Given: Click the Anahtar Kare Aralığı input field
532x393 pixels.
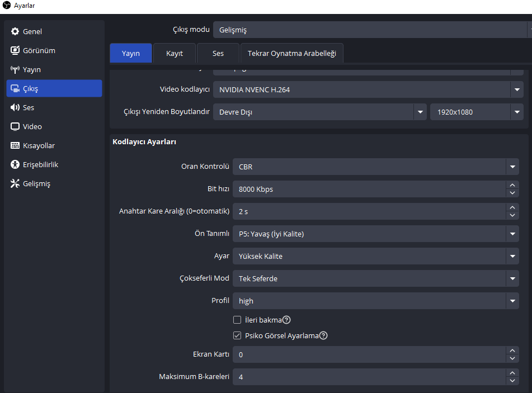Looking at the screenshot, I should pyautogui.click(x=369, y=211).
